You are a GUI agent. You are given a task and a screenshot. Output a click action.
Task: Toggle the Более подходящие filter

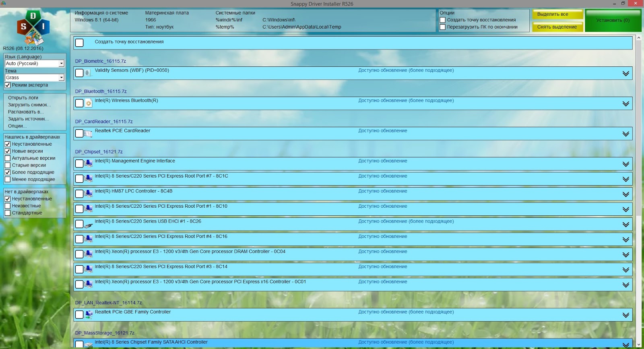click(x=8, y=172)
